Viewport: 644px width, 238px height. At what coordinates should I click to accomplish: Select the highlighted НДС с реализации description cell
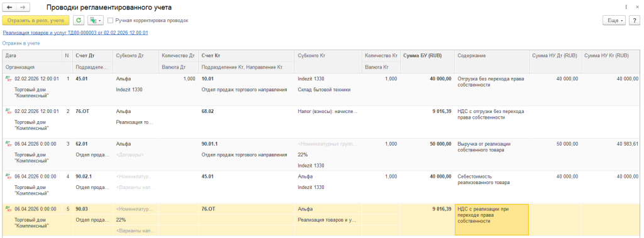point(492,220)
